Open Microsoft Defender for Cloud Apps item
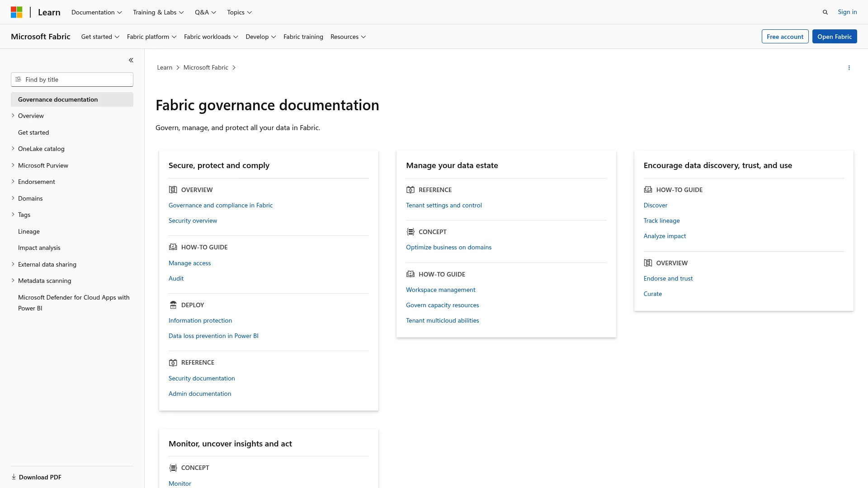Screen dimensions: 868x488 (x=74, y=303)
